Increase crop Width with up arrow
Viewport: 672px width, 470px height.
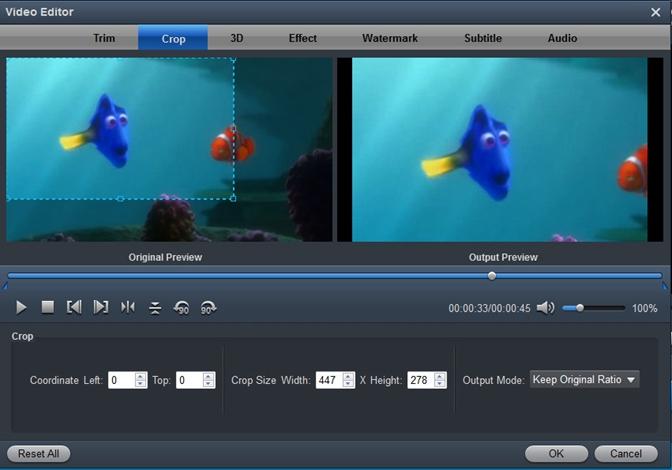click(x=348, y=376)
